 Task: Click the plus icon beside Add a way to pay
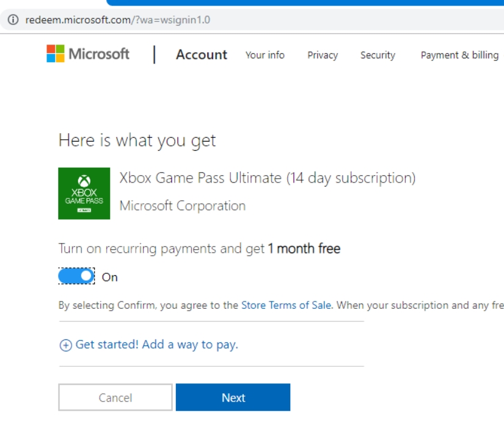pos(65,345)
